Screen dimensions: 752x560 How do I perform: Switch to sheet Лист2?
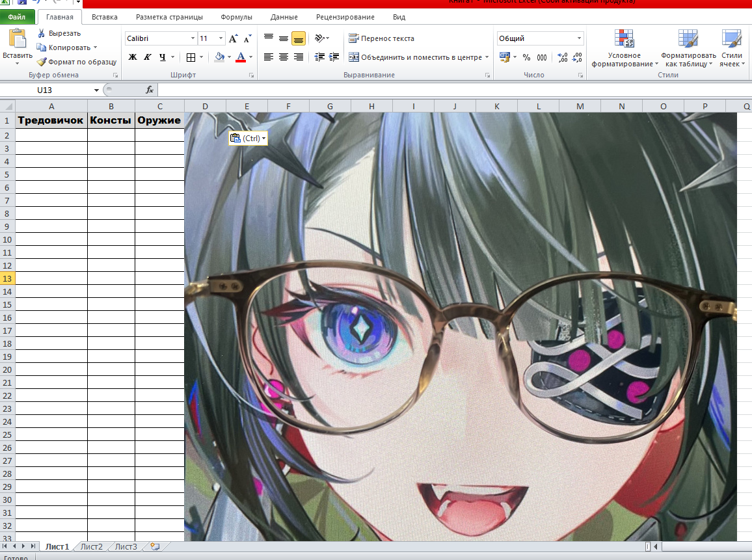coord(92,546)
